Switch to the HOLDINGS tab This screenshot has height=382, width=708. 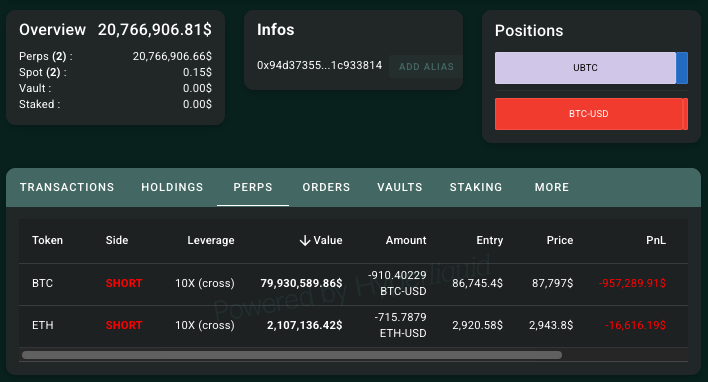coord(172,187)
